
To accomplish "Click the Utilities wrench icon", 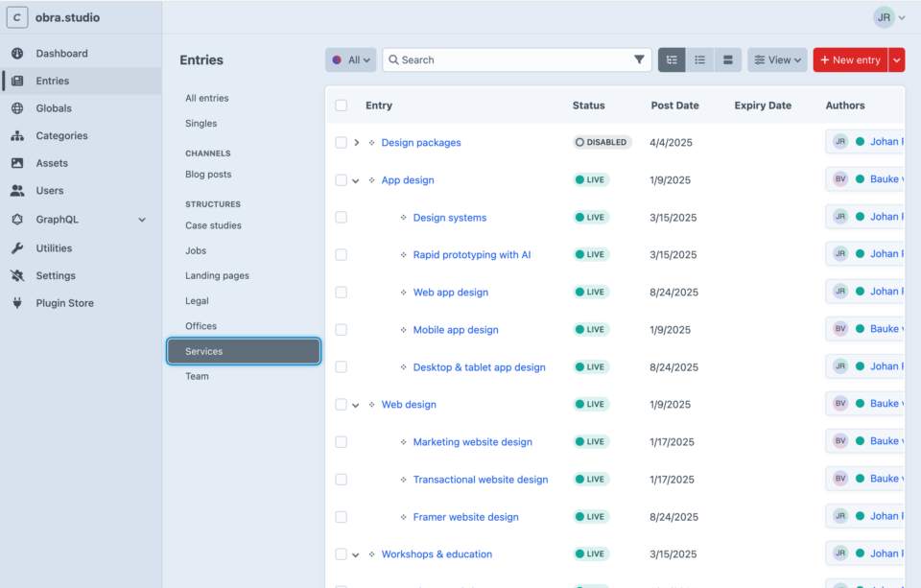I will (17, 248).
